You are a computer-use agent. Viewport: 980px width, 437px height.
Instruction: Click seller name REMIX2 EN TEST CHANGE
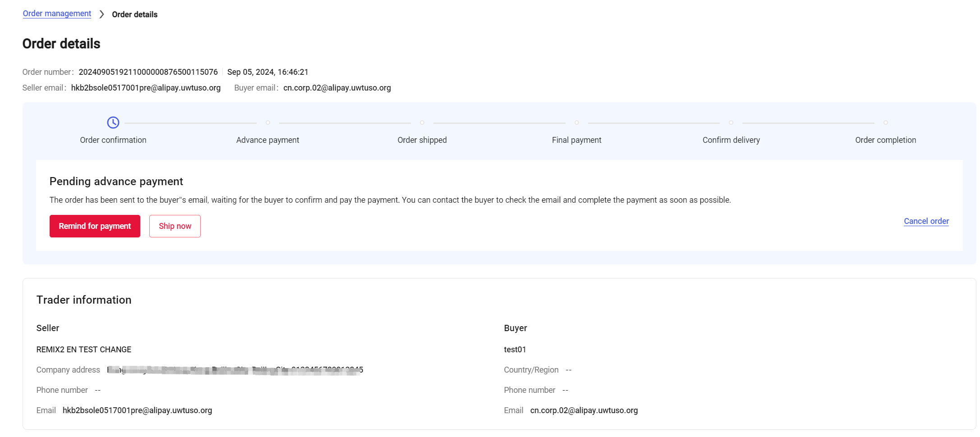(x=84, y=350)
